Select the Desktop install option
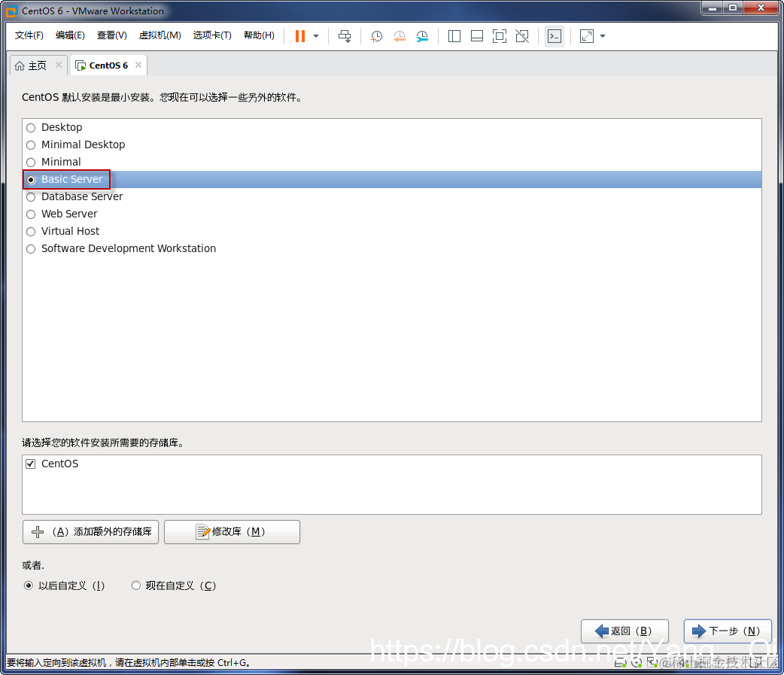The height and width of the screenshot is (675, 784). 31,127
